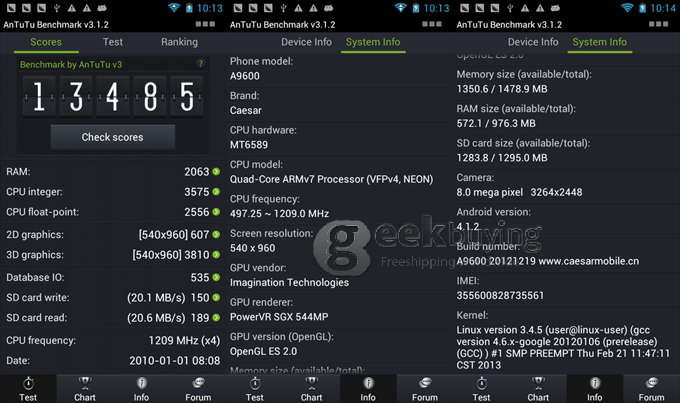
Task: Tap the green dot beside SD card read 189
Action: point(216,318)
